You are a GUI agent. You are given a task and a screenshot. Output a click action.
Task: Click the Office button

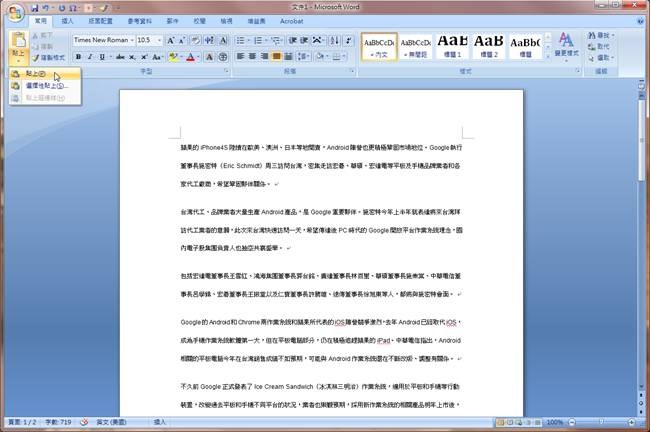tap(15, 13)
